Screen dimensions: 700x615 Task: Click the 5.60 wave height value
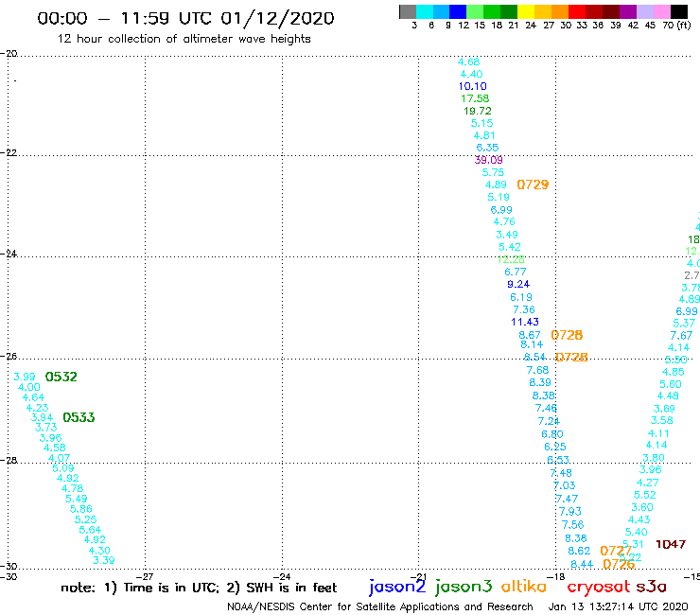671,384
